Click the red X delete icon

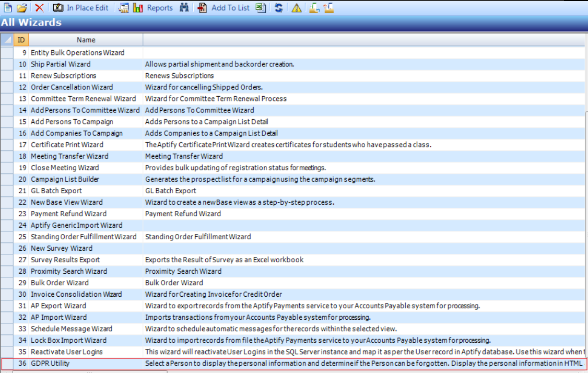tap(39, 7)
